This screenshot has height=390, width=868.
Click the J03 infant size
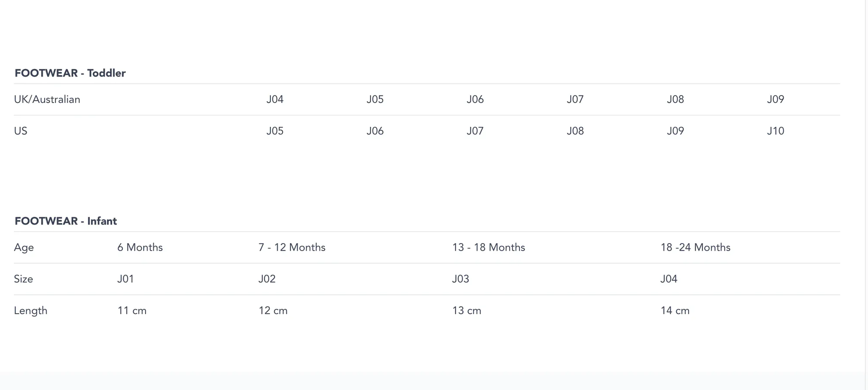pos(460,279)
